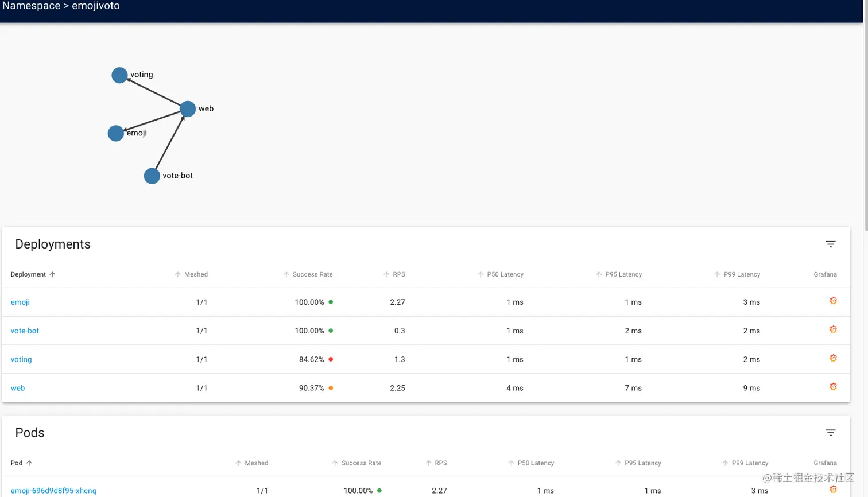Open Grafana dashboard for vote-bot deployment
This screenshot has height=497, width=868.
click(x=833, y=329)
